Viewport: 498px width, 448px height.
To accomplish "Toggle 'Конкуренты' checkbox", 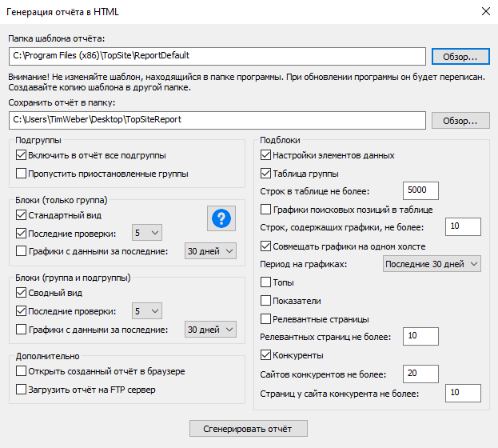I will tap(267, 355).
